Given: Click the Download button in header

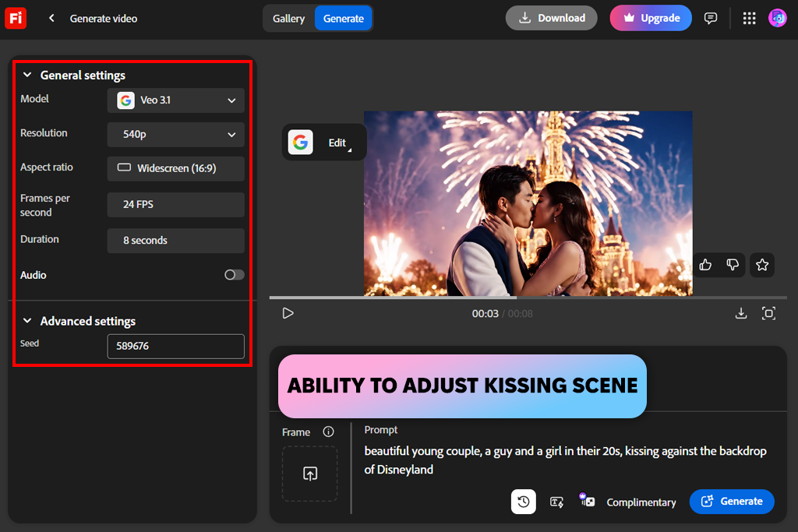Looking at the screenshot, I should [x=551, y=19].
